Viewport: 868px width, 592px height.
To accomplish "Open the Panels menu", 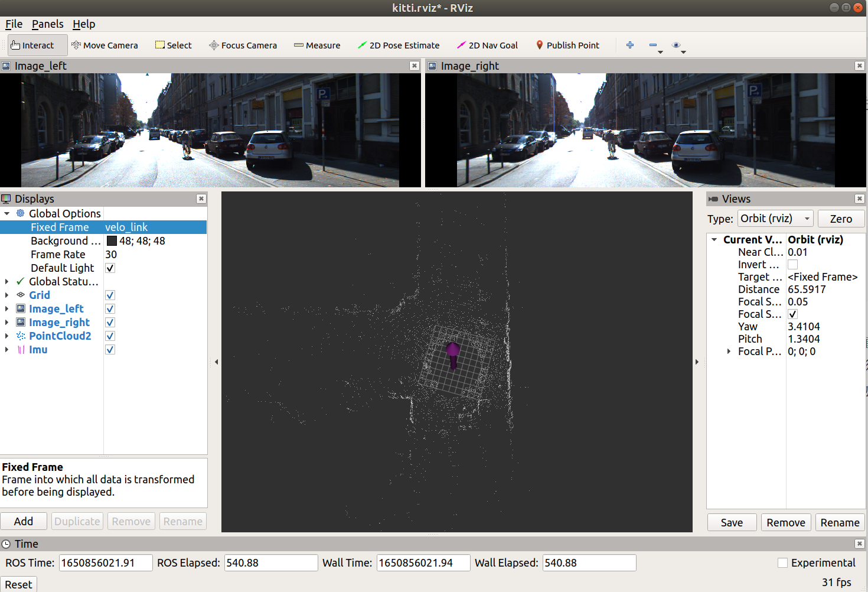I will (47, 24).
